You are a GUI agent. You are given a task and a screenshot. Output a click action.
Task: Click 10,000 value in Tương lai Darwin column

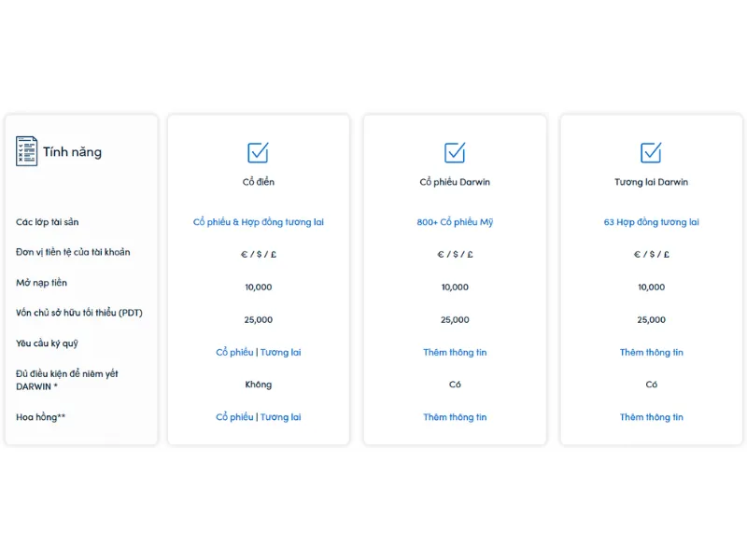click(x=651, y=287)
